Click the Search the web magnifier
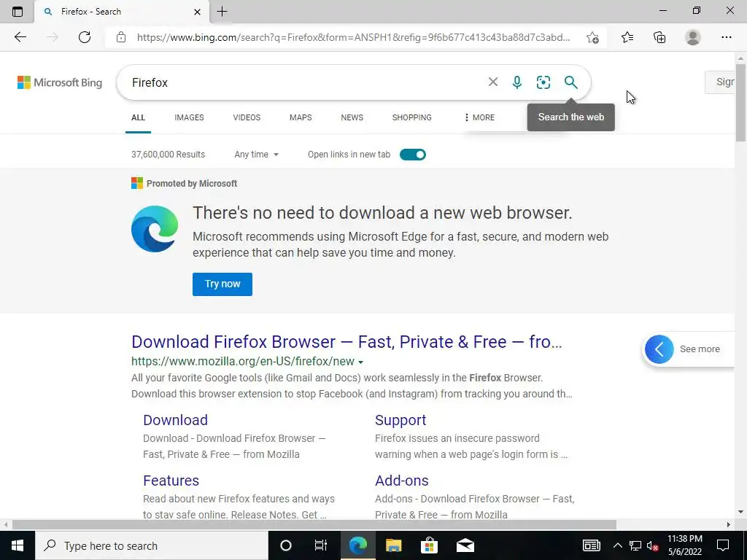 [570, 82]
